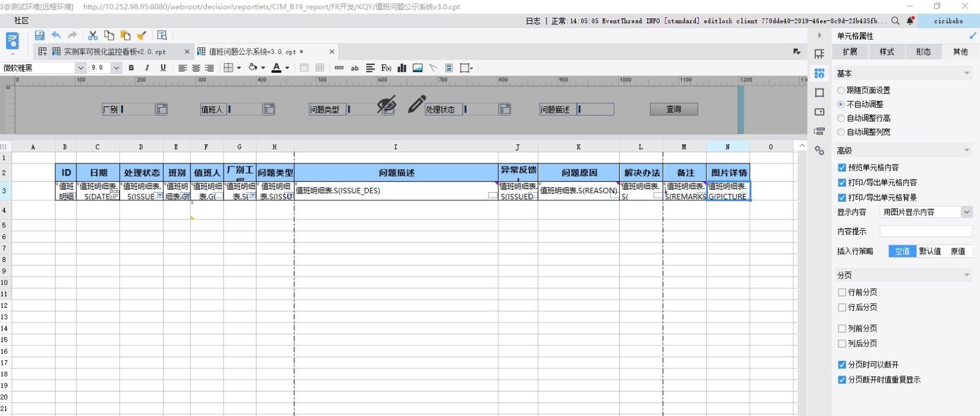Insert a slope line
Image resolution: width=980 pixels, height=416 pixels.
tap(433, 68)
